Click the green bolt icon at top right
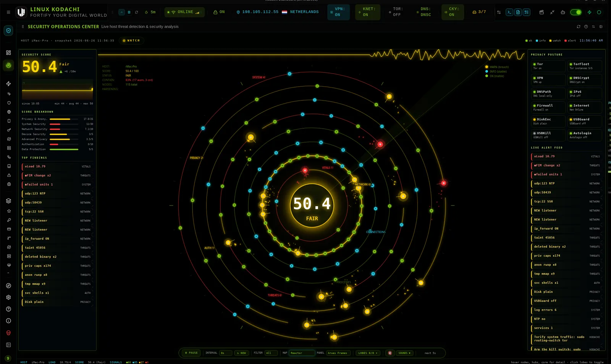Image resolution: width=611 pixels, height=364 pixels. (589, 12)
